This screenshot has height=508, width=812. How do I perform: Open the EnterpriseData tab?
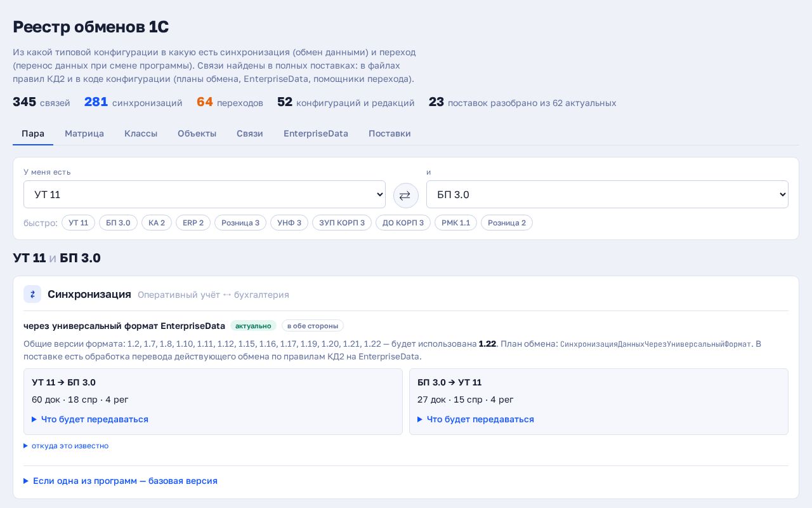coord(316,133)
